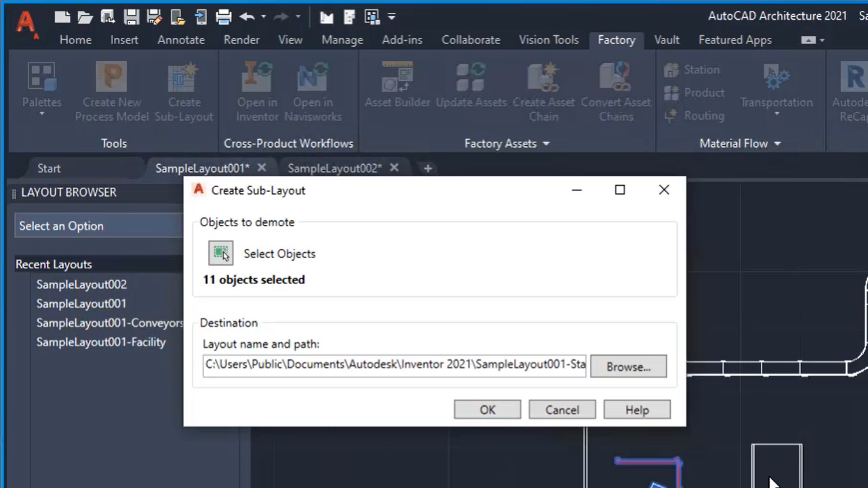Open the Undo history dropdown arrow
Viewport: 868px width, 488px height.
coord(263,16)
